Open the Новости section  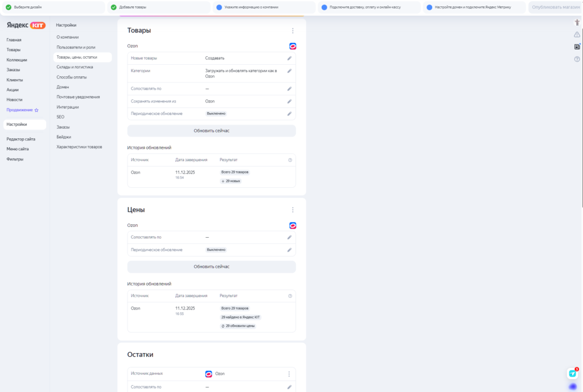[14, 100]
